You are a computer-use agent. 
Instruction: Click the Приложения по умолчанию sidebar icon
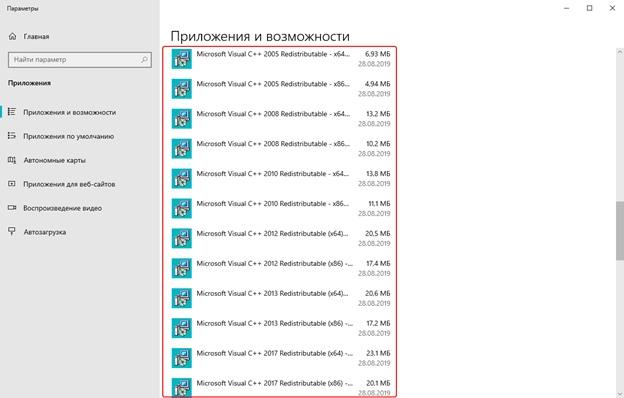pyautogui.click(x=12, y=136)
